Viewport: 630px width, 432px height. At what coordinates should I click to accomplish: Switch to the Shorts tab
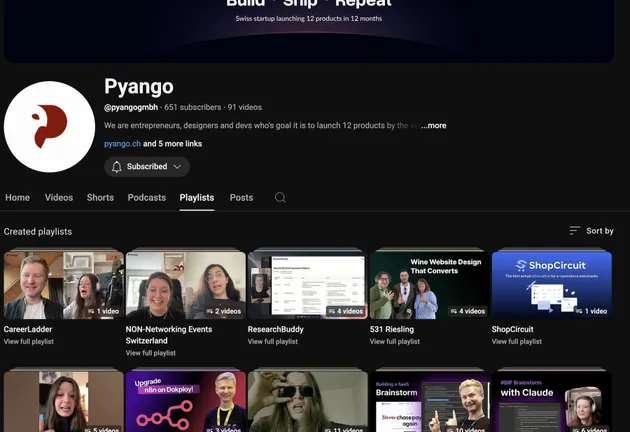(100, 198)
